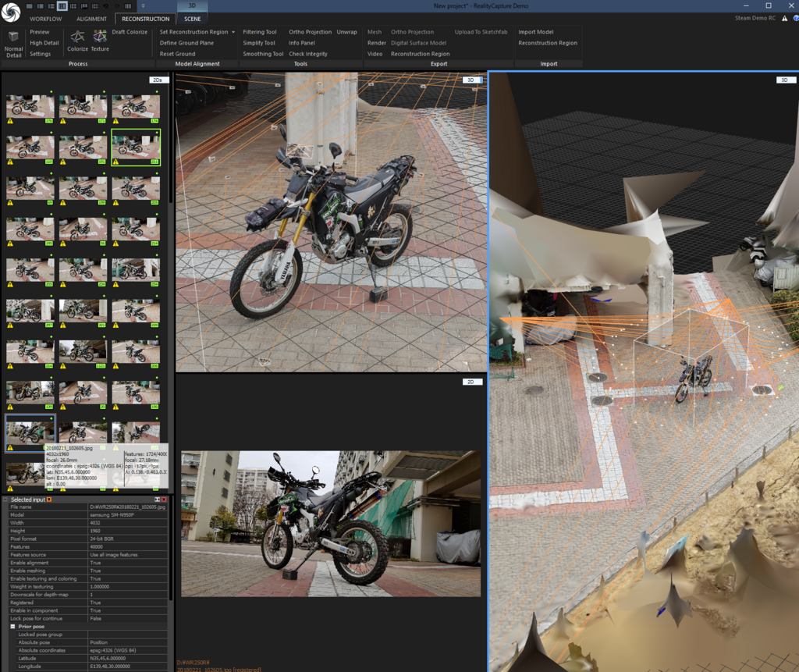Click the Weight in texturing value 1.000000

(128, 587)
